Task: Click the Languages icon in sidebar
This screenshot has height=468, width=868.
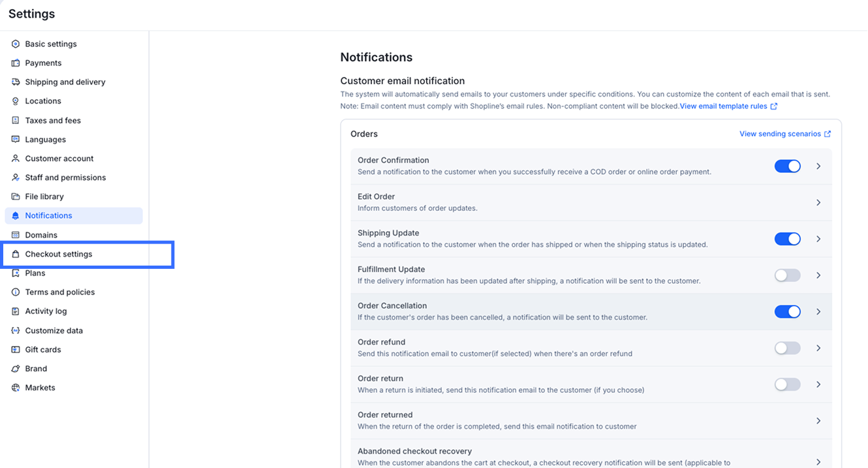Action: pyautogui.click(x=16, y=140)
